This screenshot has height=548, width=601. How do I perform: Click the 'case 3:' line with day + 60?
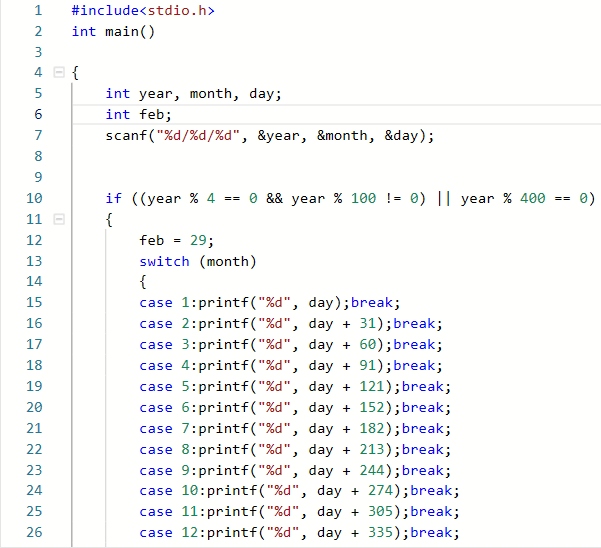tap(291, 345)
